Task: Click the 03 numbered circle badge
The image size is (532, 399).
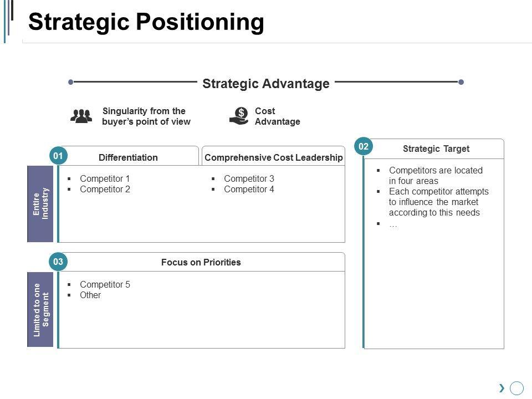Action: 58,262
